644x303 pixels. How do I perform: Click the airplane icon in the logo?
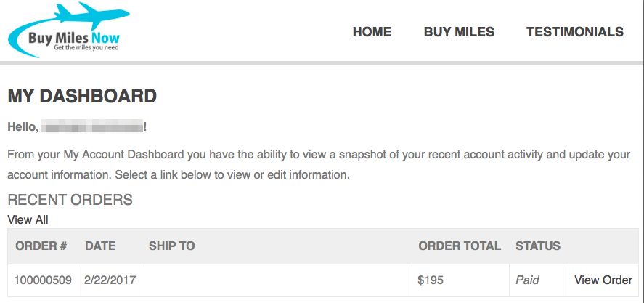[x=91, y=15]
